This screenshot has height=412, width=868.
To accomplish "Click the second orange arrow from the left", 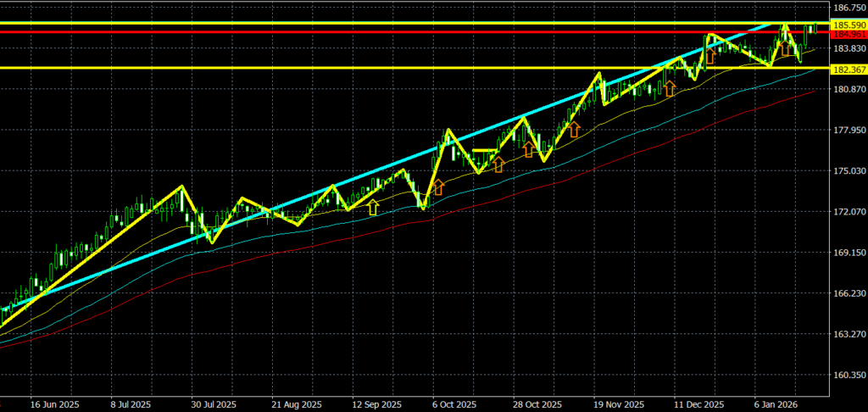I will [498, 164].
